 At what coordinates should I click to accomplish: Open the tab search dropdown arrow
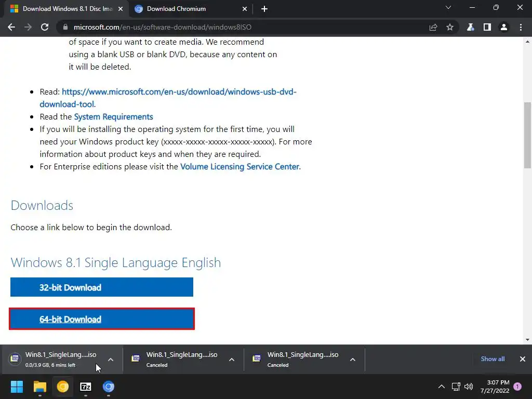tap(448, 7)
